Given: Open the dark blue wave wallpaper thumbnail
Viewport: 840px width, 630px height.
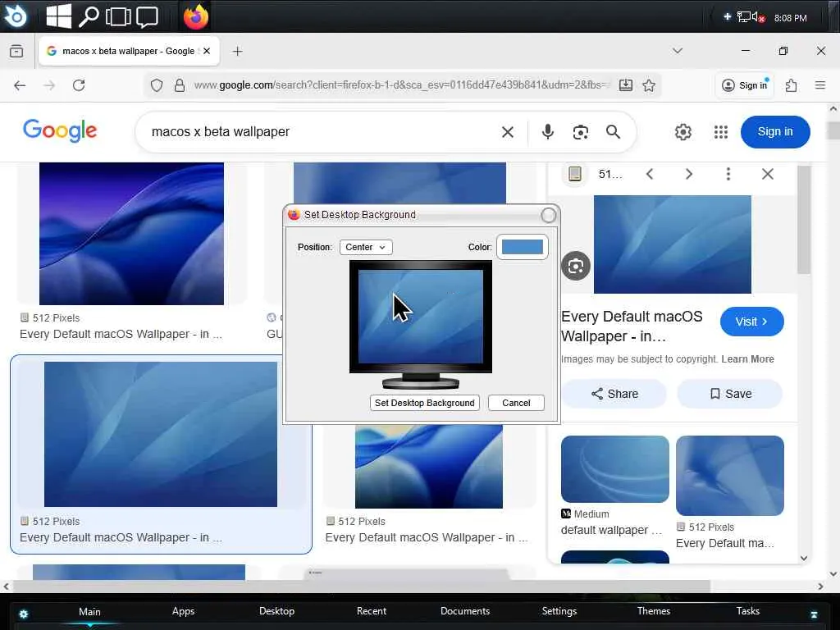Looking at the screenshot, I should point(131,234).
